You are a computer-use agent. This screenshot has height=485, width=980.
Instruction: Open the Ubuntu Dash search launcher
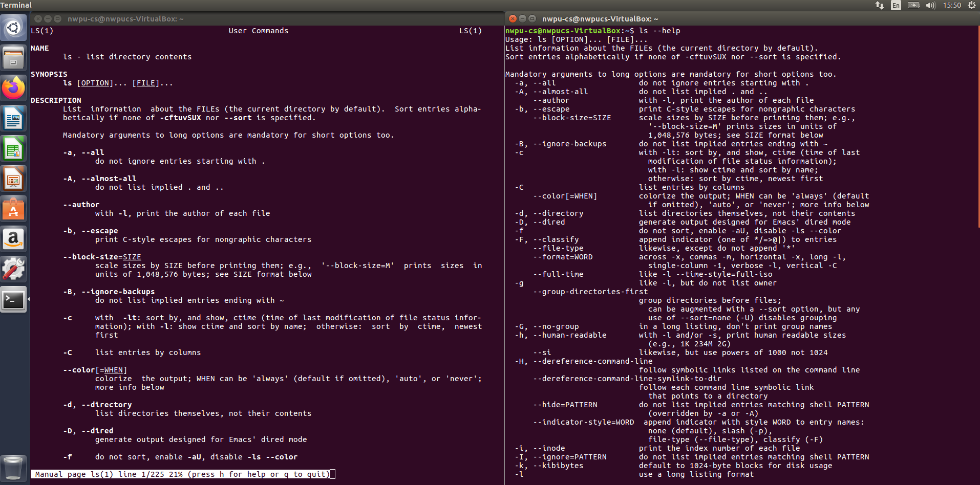tap(14, 28)
